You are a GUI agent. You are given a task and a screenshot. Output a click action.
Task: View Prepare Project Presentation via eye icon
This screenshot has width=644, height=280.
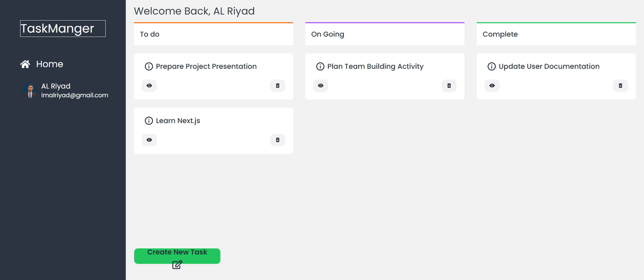(149, 86)
